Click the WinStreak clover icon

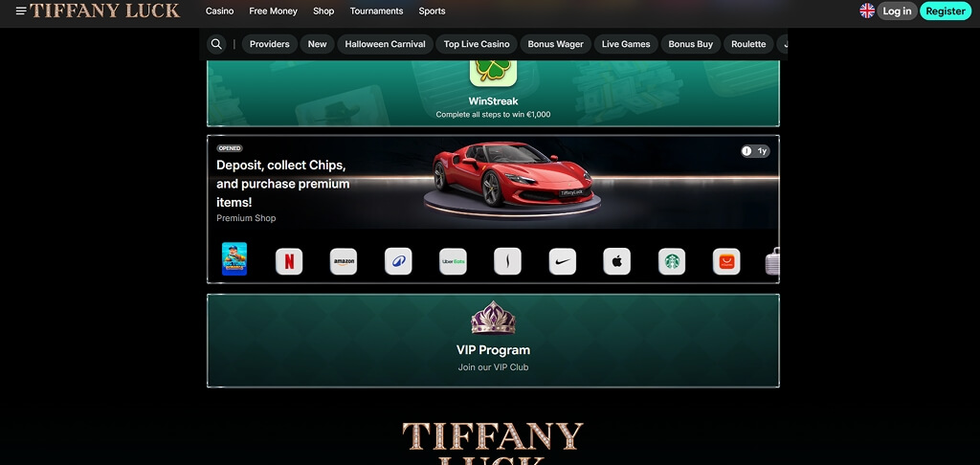pyautogui.click(x=493, y=73)
